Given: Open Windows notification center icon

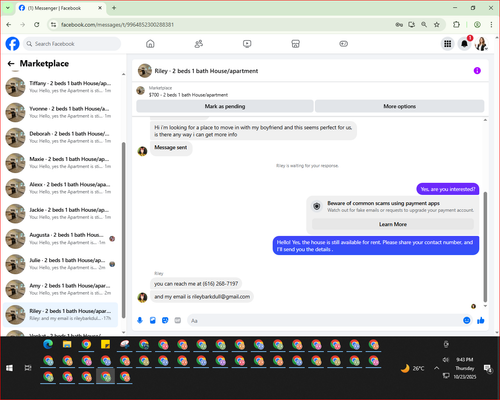Looking at the screenshot, I should [x=488, y=368].
